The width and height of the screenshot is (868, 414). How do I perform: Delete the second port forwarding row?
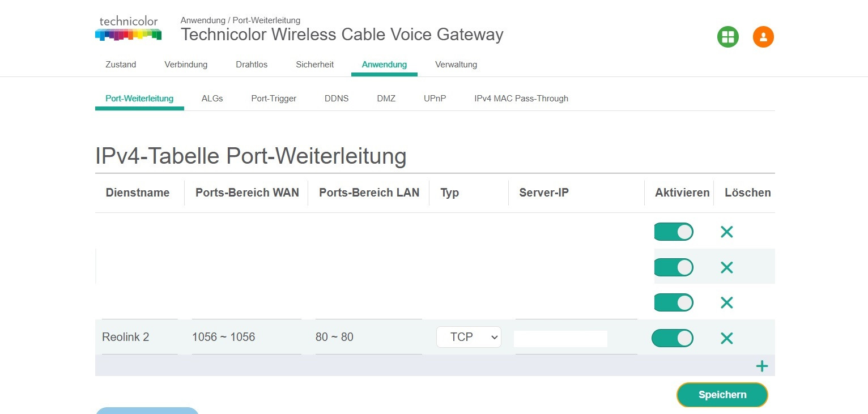tap(726, 267)
